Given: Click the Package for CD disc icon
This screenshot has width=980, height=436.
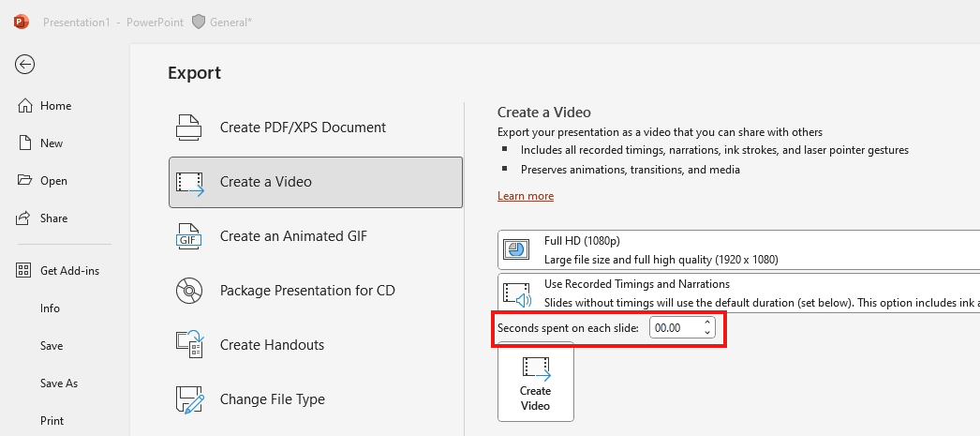Looking at the screenshot, I should 188,291.
